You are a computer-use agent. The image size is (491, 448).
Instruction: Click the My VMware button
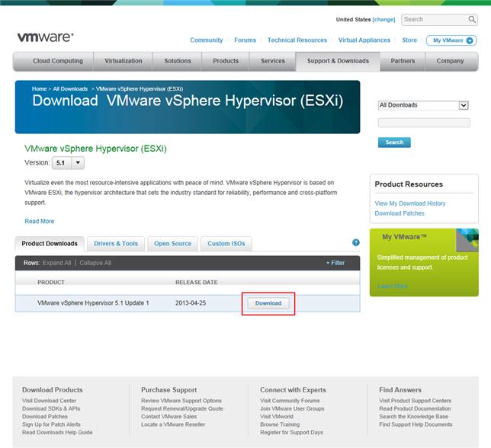[x=451, y=40]
